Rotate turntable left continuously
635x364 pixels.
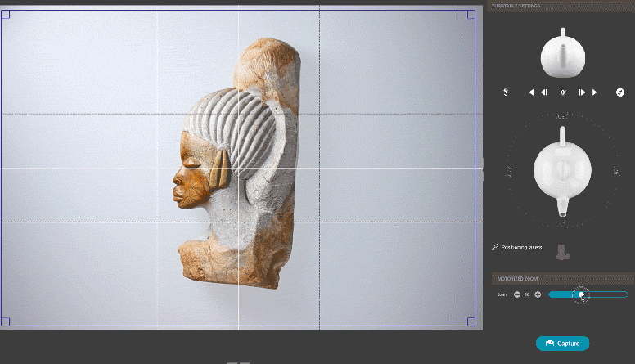531,92
